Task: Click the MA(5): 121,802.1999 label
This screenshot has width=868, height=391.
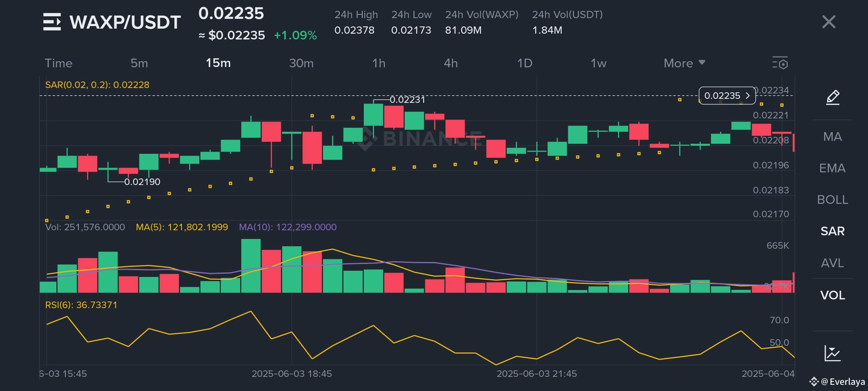Action: coord(182,227)
